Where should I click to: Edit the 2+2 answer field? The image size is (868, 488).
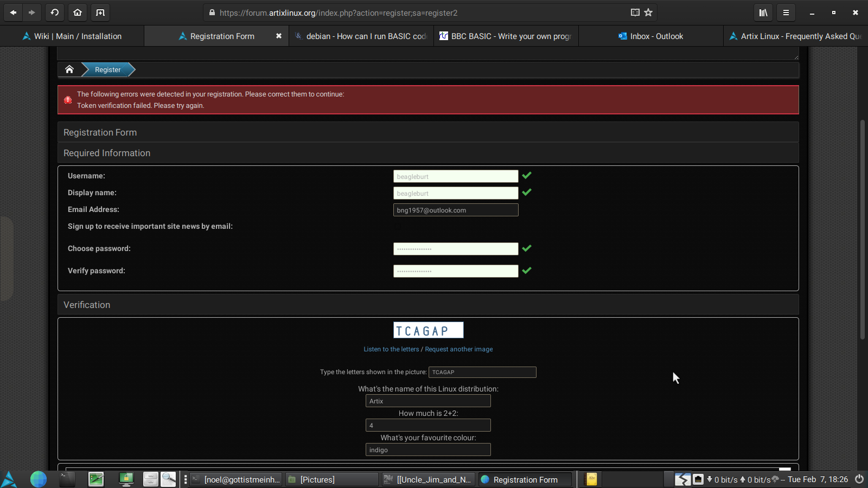pyautogui.click(x=428, y=425)
